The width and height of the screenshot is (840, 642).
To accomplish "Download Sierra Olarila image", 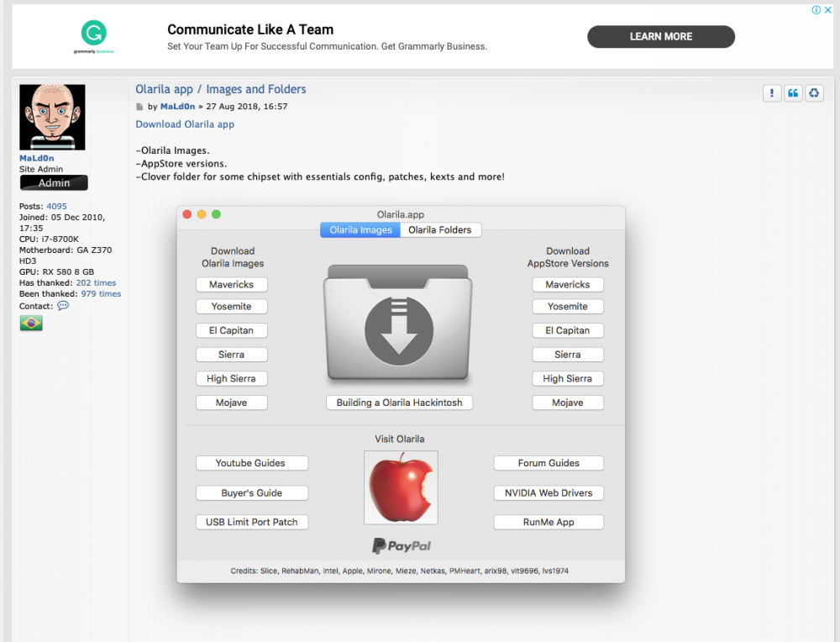I will [x=232, y=355].
